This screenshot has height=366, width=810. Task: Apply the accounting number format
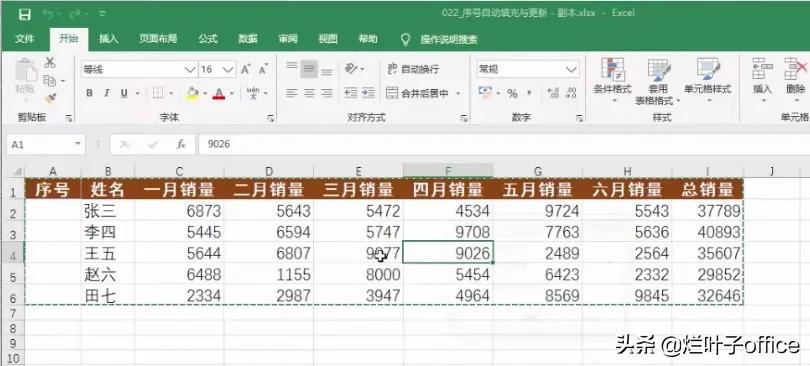coord(485,93)
